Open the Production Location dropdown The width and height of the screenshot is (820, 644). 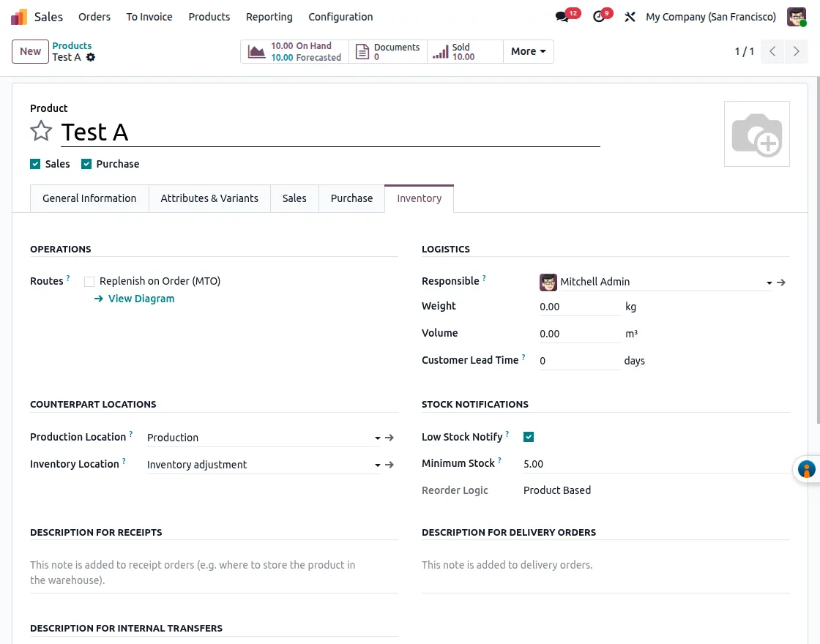(x=377, y=437)
